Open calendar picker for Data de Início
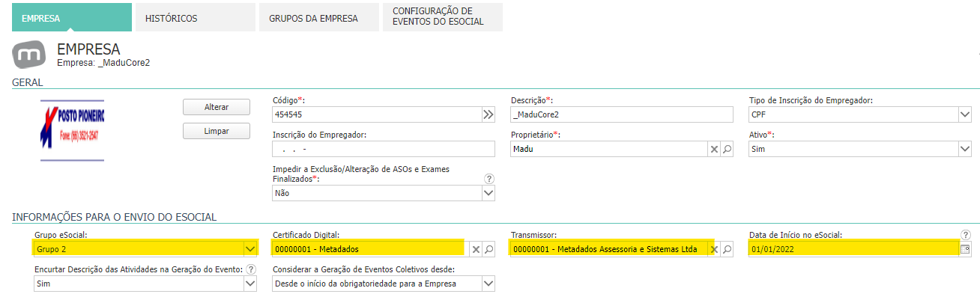Viewport: 980px width, 297px height. tap(965, 249)
